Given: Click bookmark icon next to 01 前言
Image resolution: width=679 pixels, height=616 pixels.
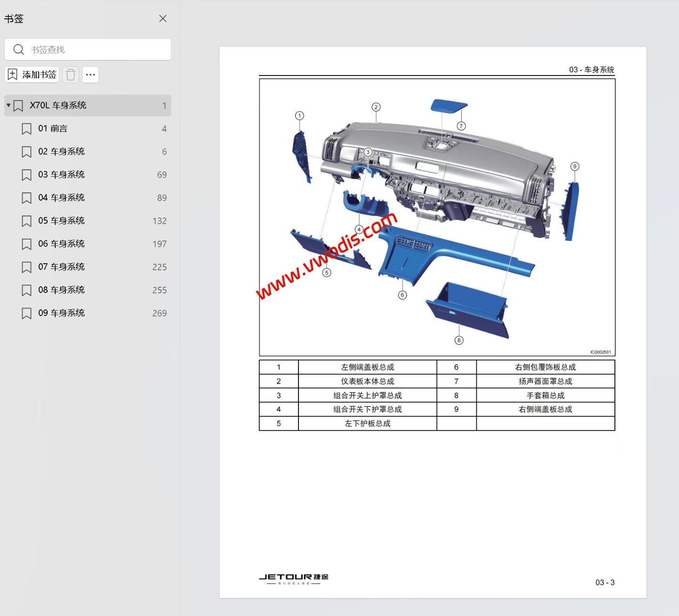Looking at the screenshot, I should click(26, 128).
